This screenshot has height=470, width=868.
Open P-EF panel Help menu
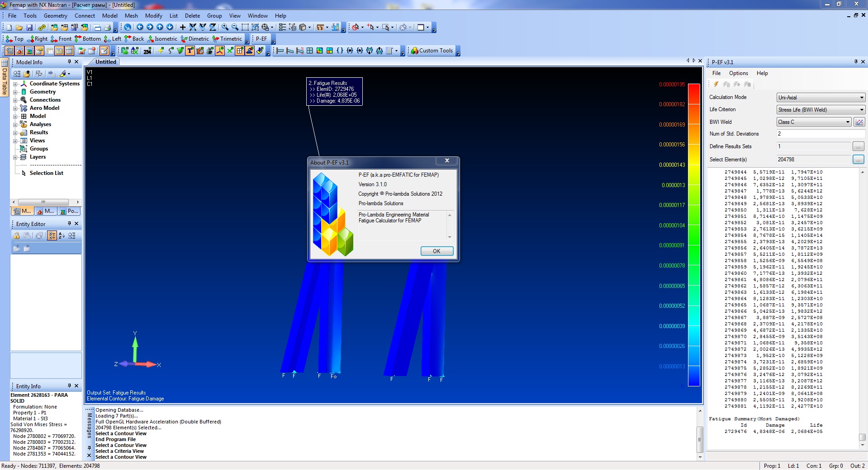762,73
